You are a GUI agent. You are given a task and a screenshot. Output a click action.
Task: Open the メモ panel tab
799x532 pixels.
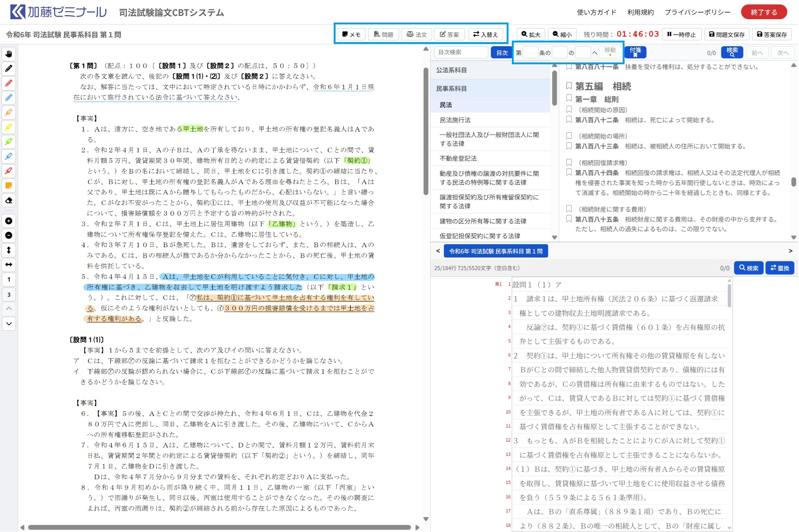pos(351,34)
